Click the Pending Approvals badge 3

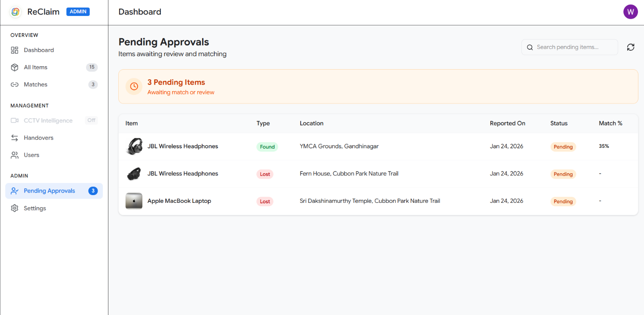tap(93, 191)
